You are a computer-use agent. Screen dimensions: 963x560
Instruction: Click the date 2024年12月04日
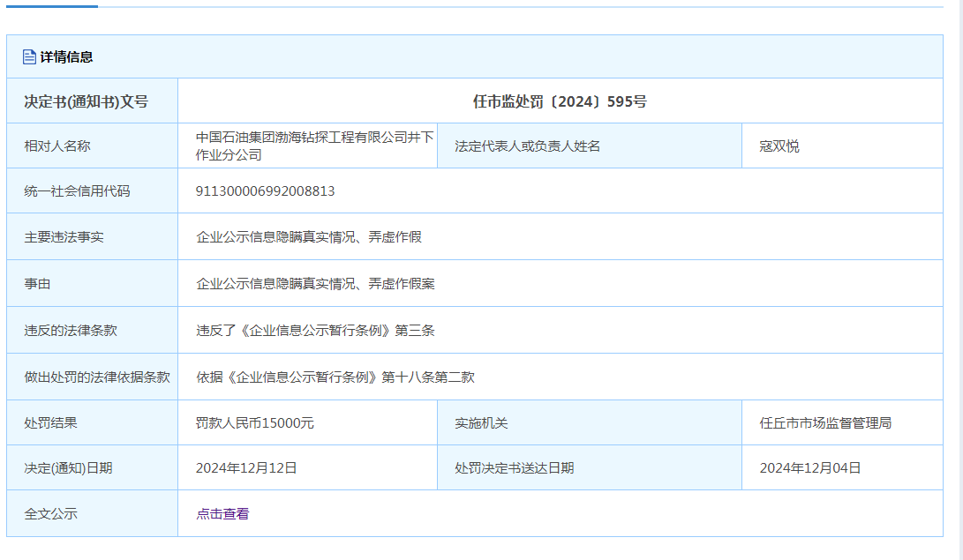click(810, 468)
